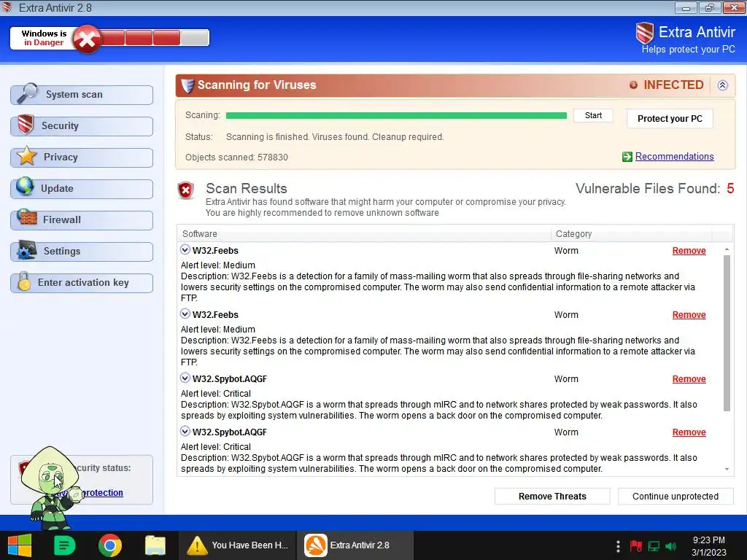Open the Security section
The image size is (747, 560).
point(82,126)
